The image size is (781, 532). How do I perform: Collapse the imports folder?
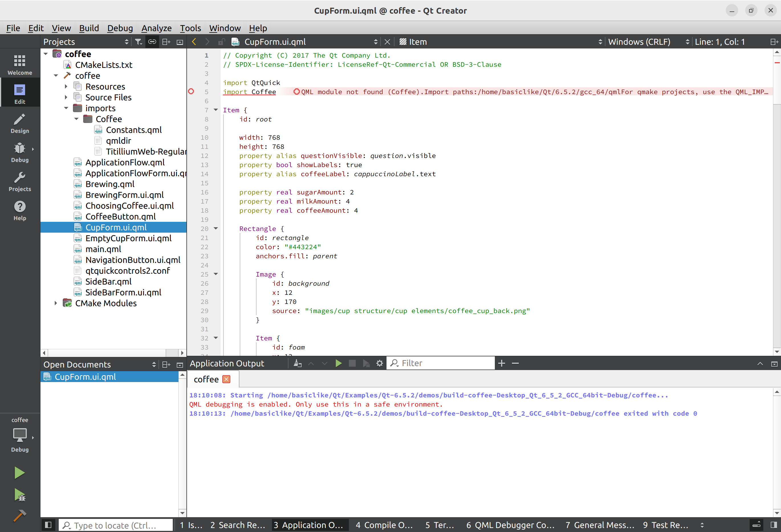[x=66, y=108]
